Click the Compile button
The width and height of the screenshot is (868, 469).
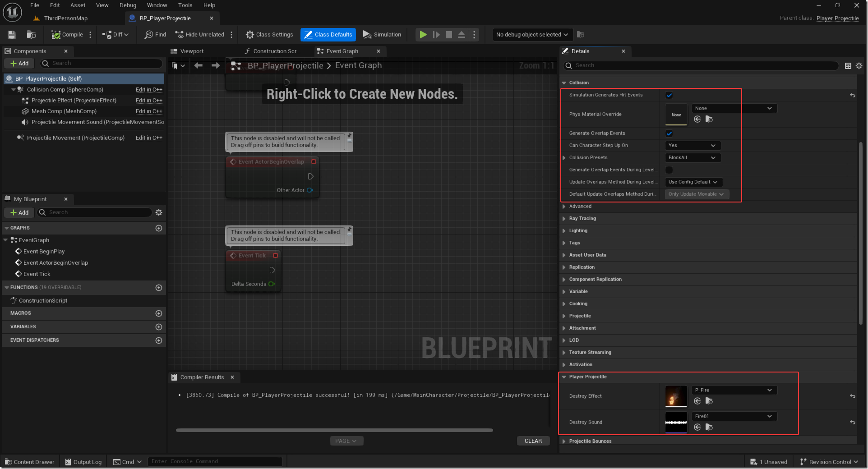click(x=67, y=35)
